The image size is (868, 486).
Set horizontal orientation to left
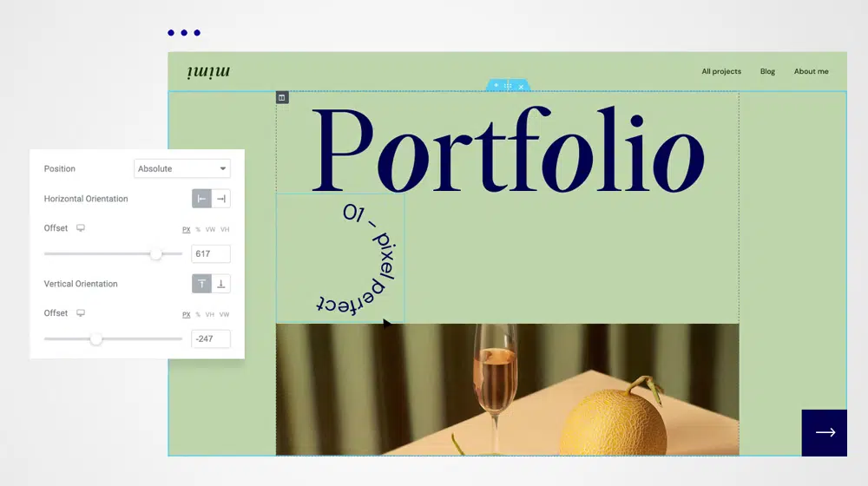[x=201, y=199]
